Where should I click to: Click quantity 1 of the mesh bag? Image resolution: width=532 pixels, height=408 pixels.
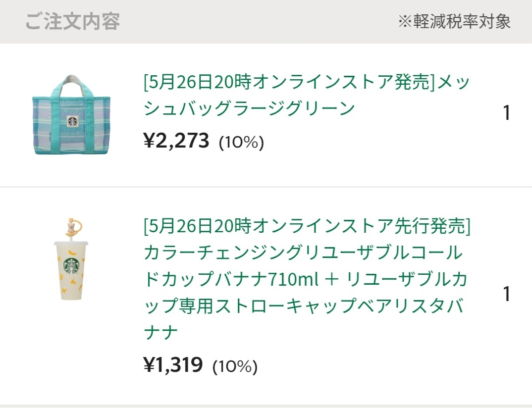pyautogui.click(x=507, y=113)
